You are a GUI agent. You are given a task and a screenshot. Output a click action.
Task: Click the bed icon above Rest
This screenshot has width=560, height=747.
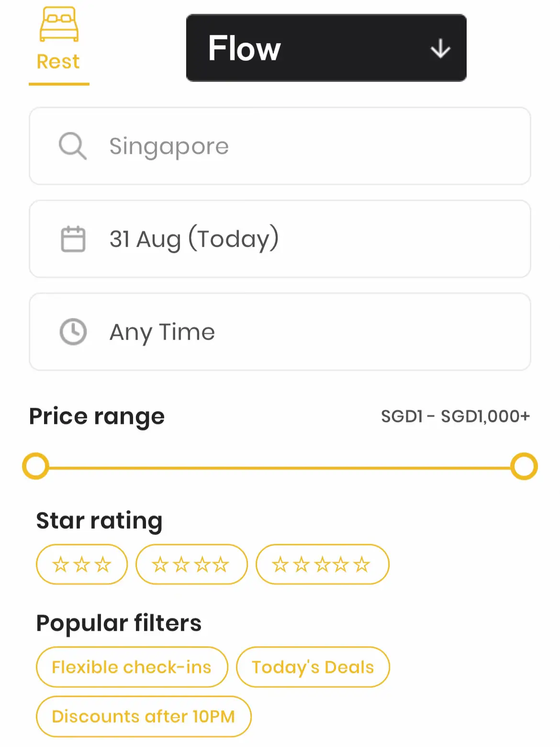(59, 24)
